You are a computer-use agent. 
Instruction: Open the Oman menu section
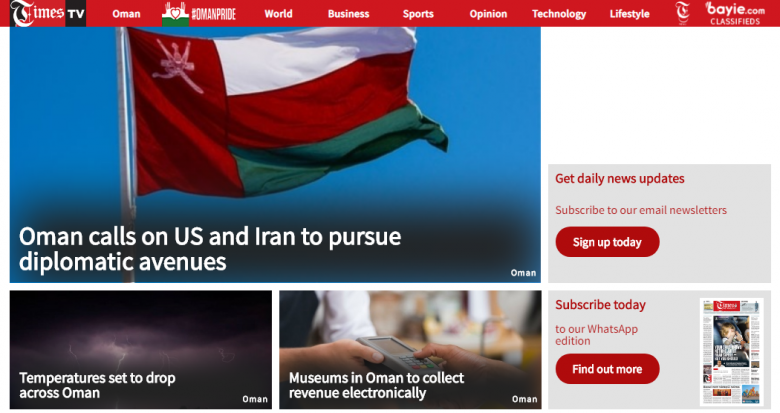126,14
